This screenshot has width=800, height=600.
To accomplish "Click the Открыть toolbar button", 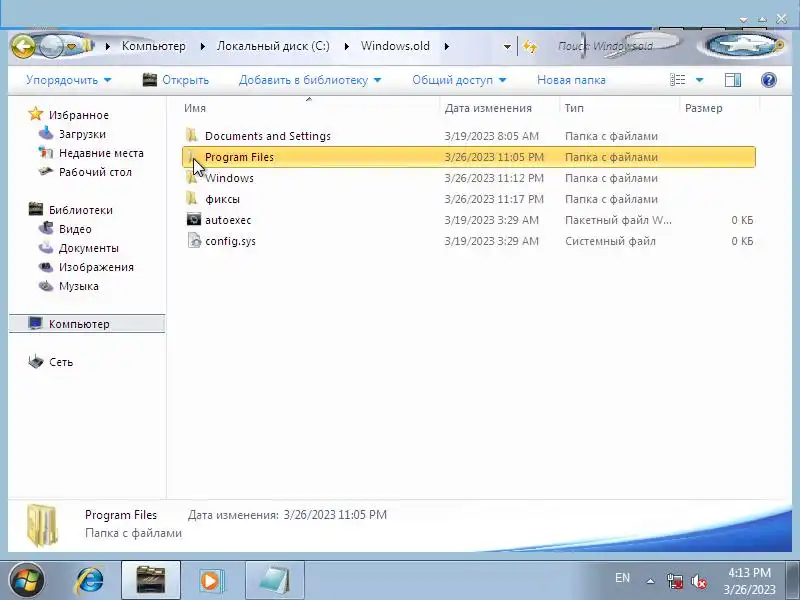I will tap(176, 80).
